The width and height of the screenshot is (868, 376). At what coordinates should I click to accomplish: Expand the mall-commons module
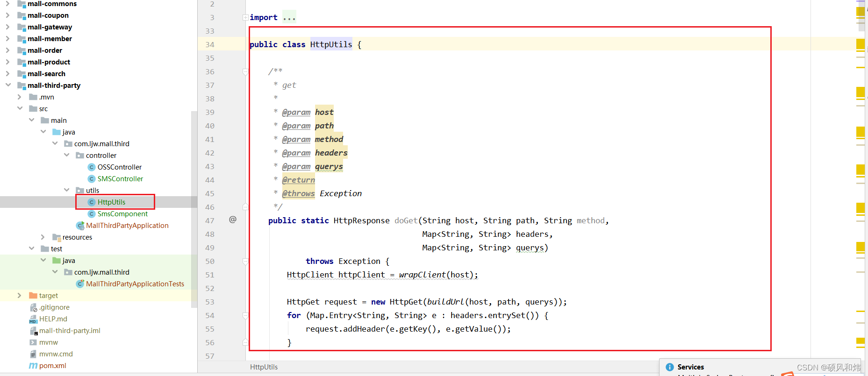click(x=7, y=4)
